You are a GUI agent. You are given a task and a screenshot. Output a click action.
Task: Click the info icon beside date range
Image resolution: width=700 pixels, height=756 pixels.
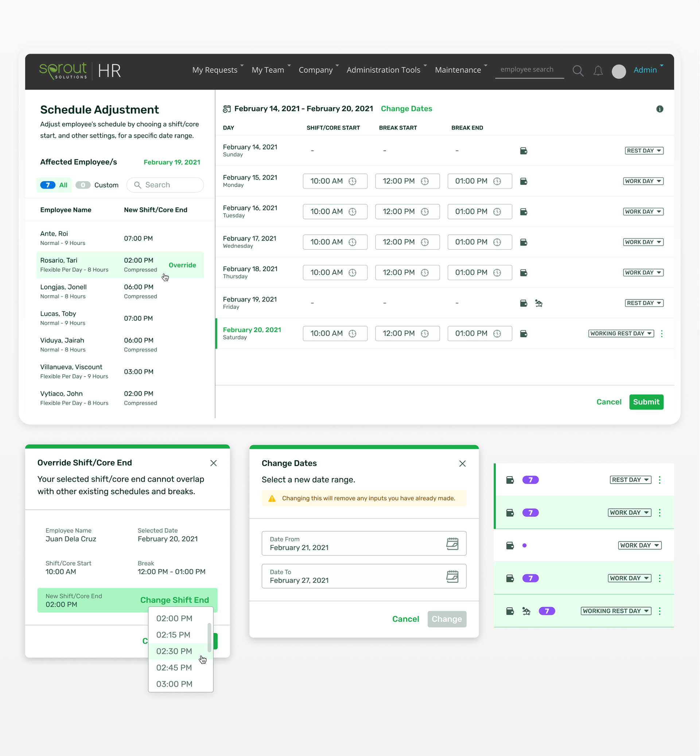pos(660,109)
